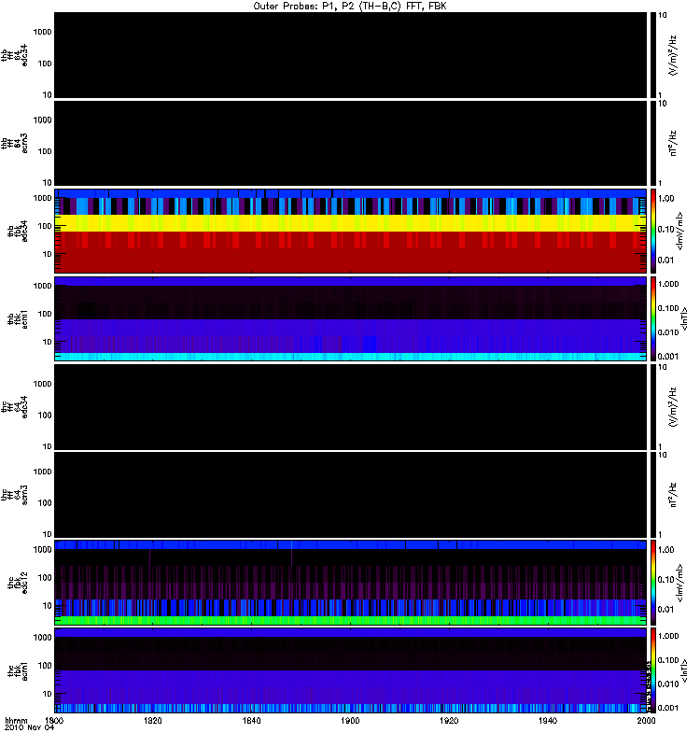Click the "0.001" value on thb fbk scm1 color bar

tap(668, 357)
